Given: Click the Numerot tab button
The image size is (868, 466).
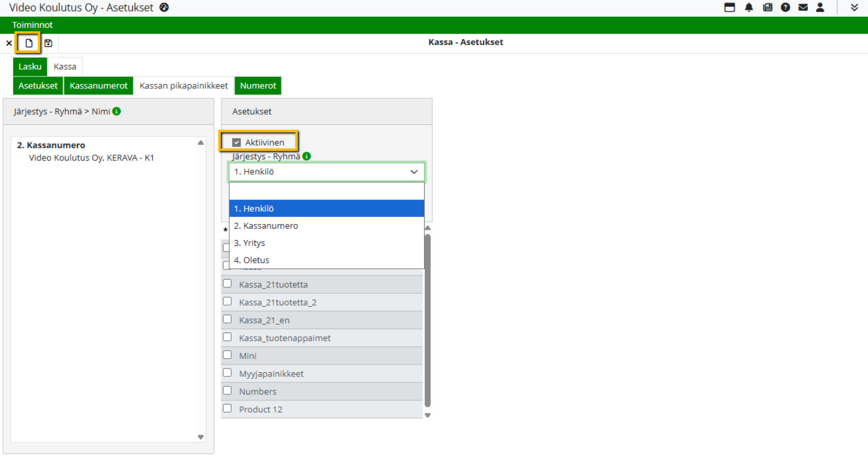Looking at the screenshot, I should pos(258,86).
